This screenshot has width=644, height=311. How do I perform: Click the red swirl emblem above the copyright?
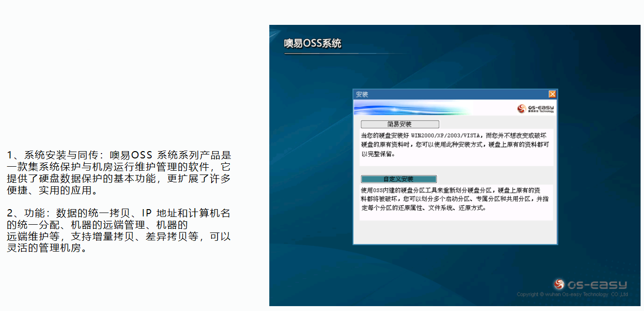coord(559,284)
